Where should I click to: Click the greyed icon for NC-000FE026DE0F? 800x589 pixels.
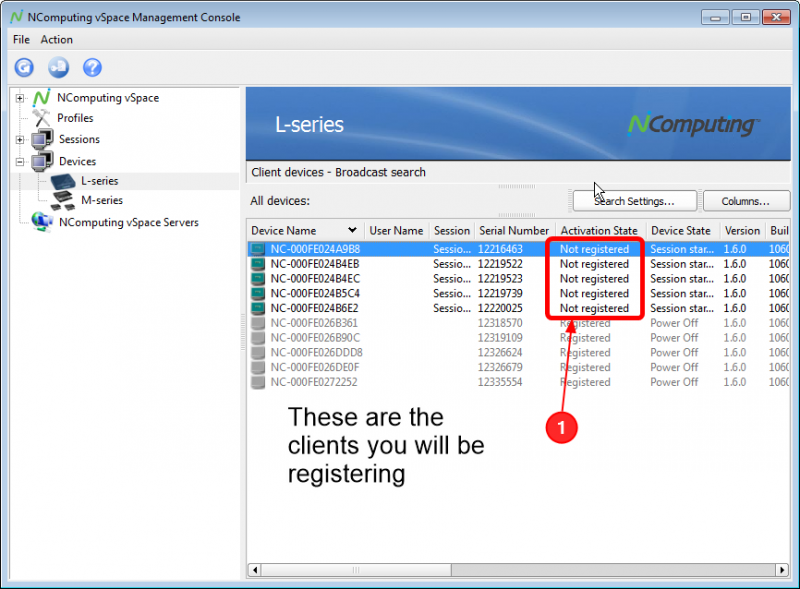tap(258, 367)
